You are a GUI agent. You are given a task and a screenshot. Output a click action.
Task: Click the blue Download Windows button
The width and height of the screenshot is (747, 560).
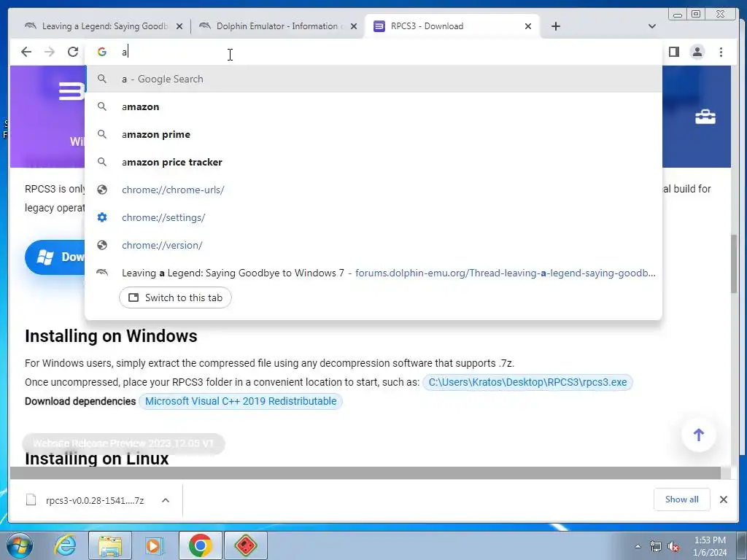(x=55, y=257)
